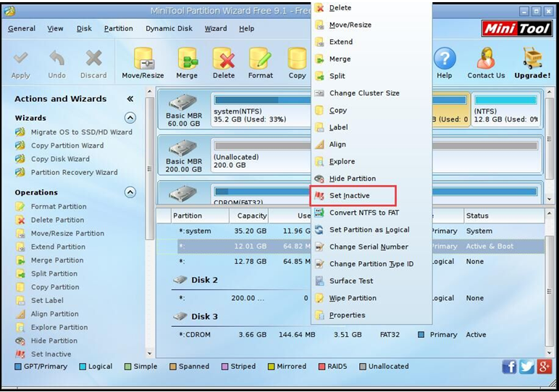The image size is (559, 392).
Task: Choose Change Serial Number entry
Action: 371,247
